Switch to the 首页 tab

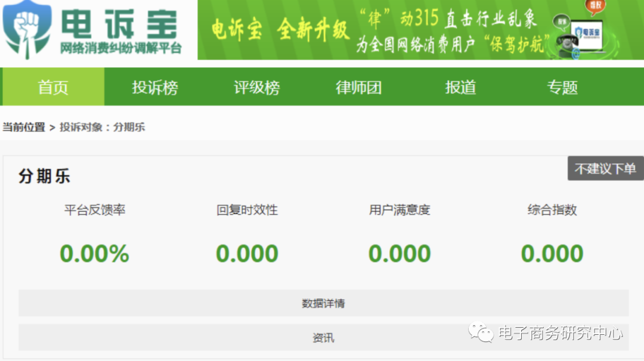(x=53, y=87)
